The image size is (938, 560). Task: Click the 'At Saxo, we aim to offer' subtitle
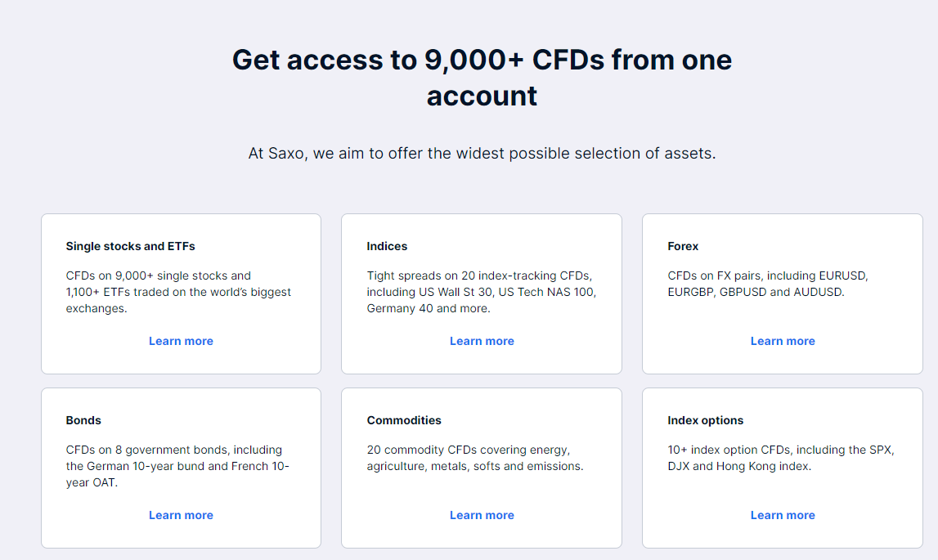coord(482,153)
